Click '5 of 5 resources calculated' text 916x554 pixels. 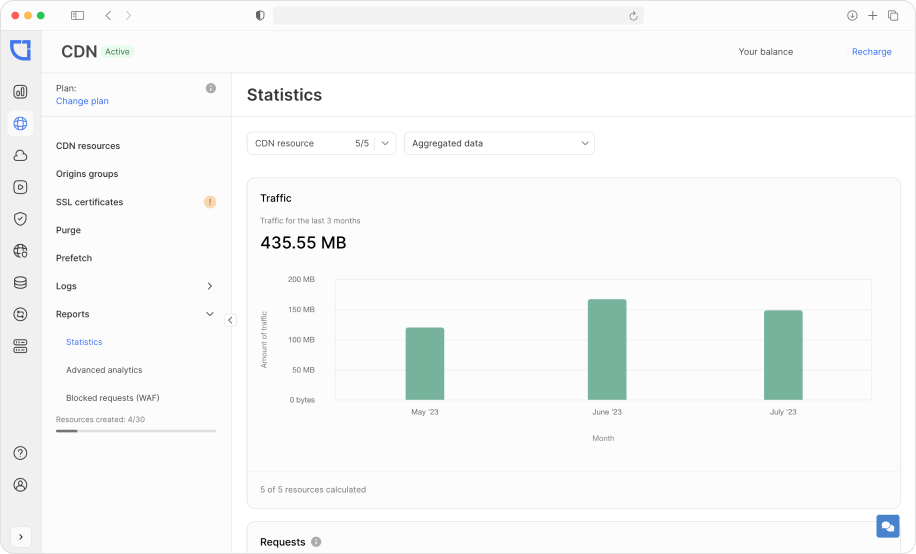tap(313, 490)
